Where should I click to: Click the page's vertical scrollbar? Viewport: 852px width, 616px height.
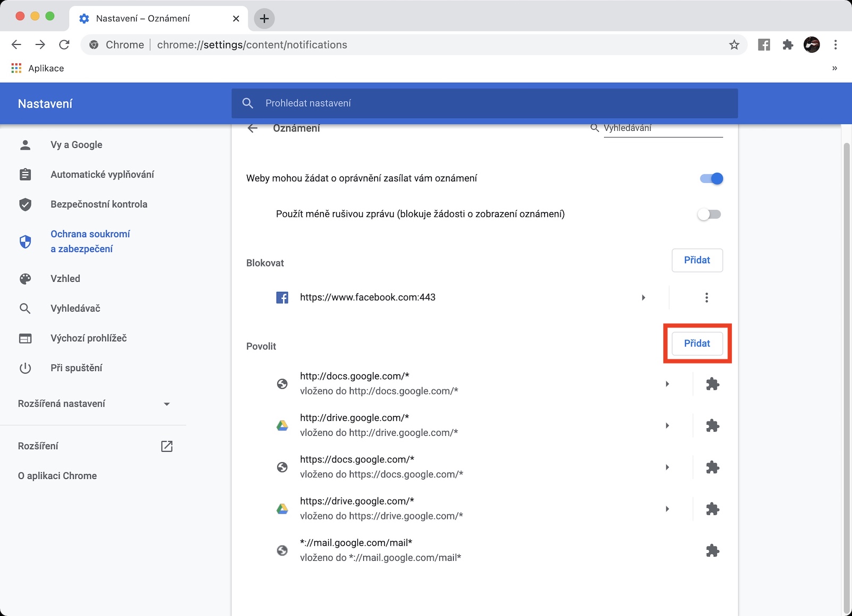coord(846,372)
